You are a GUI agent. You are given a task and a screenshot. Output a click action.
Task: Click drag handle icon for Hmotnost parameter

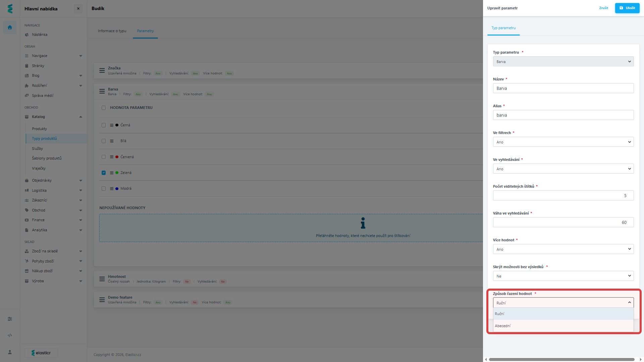(x=102, y=279)
